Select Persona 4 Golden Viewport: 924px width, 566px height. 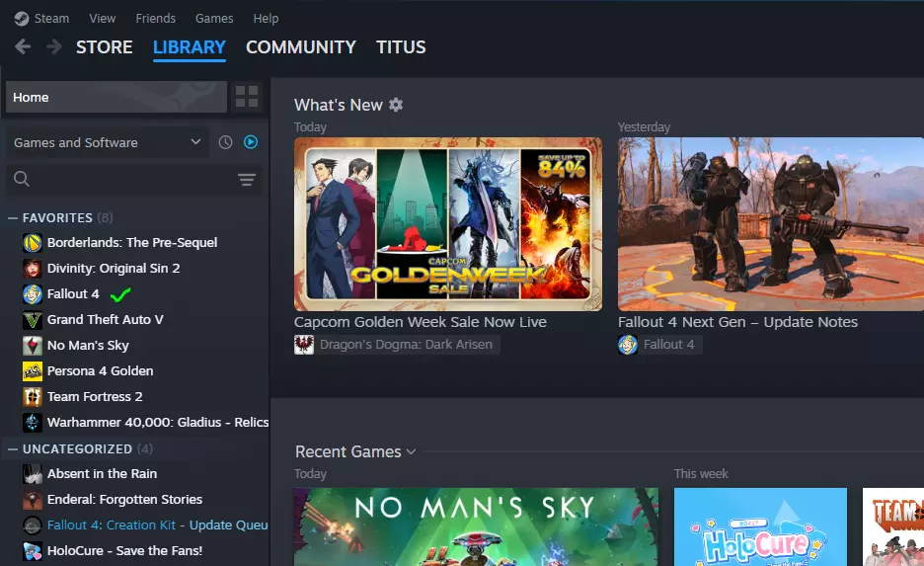pos(100,370)
